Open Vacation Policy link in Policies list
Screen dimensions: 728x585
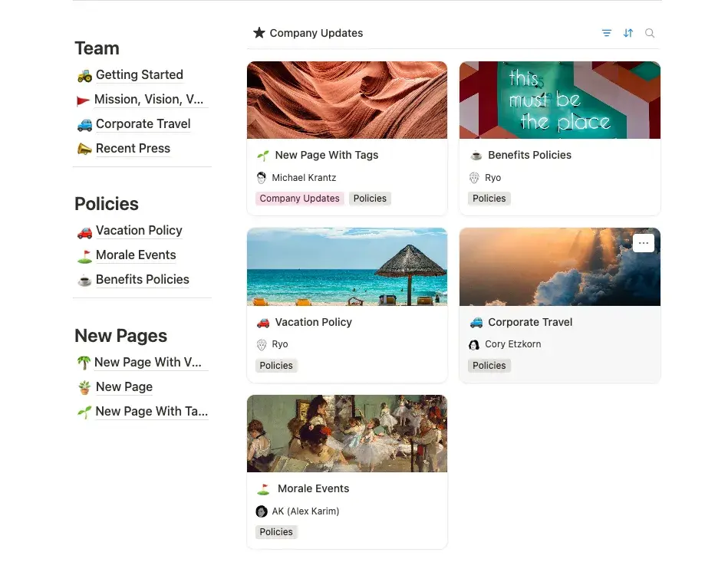point(139,231)
